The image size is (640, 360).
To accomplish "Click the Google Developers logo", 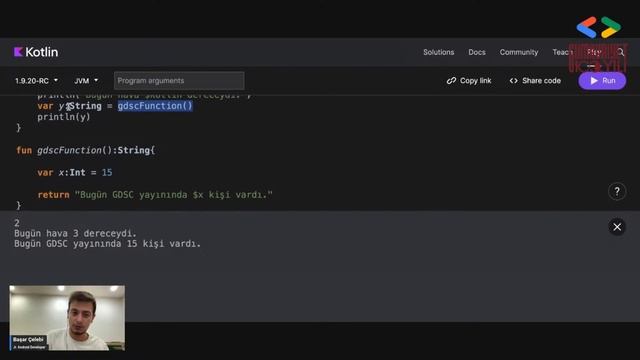I will tap(599, 27).
